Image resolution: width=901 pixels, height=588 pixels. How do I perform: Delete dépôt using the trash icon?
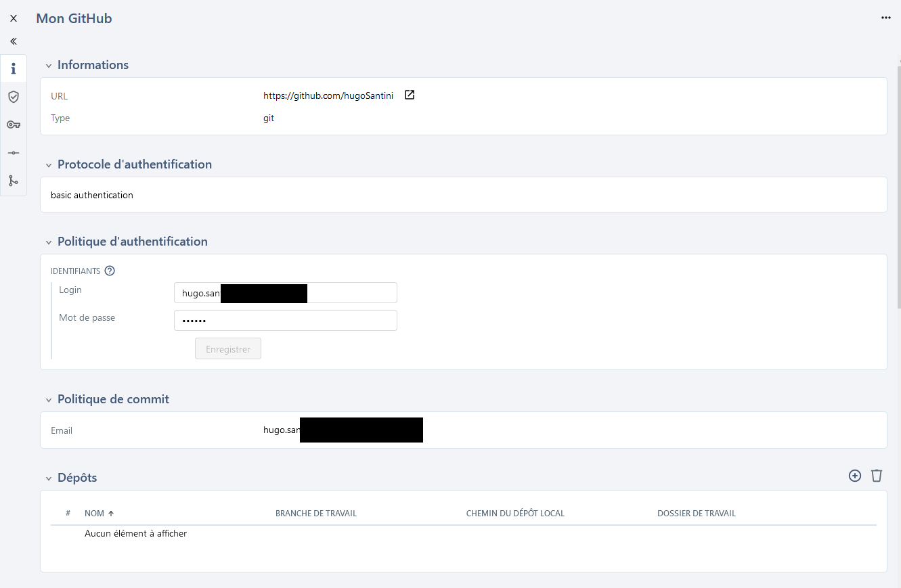point(877,476)
